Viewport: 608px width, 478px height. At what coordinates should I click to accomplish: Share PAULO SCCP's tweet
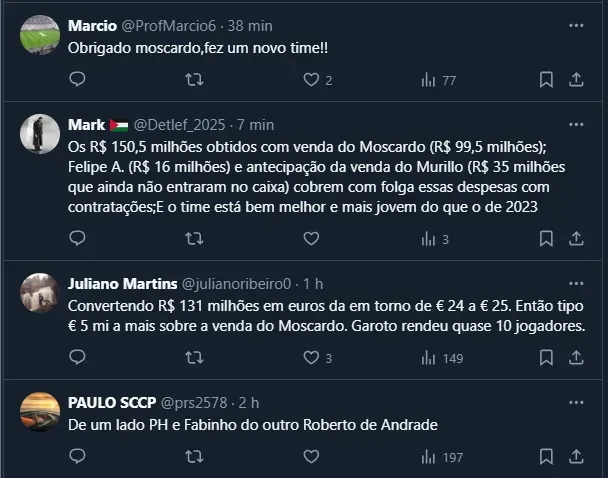(576, 456)
